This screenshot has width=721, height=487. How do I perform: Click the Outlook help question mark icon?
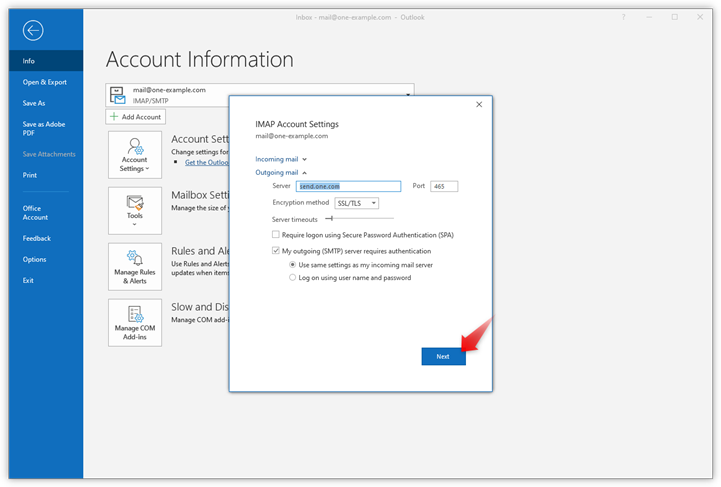[x=624, y=17]
